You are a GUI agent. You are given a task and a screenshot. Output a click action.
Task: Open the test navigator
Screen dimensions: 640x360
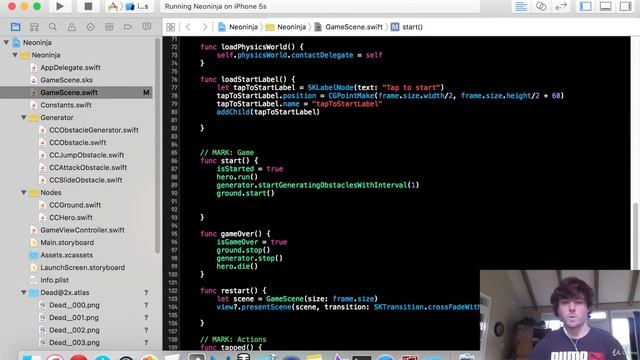pos(91,27)
